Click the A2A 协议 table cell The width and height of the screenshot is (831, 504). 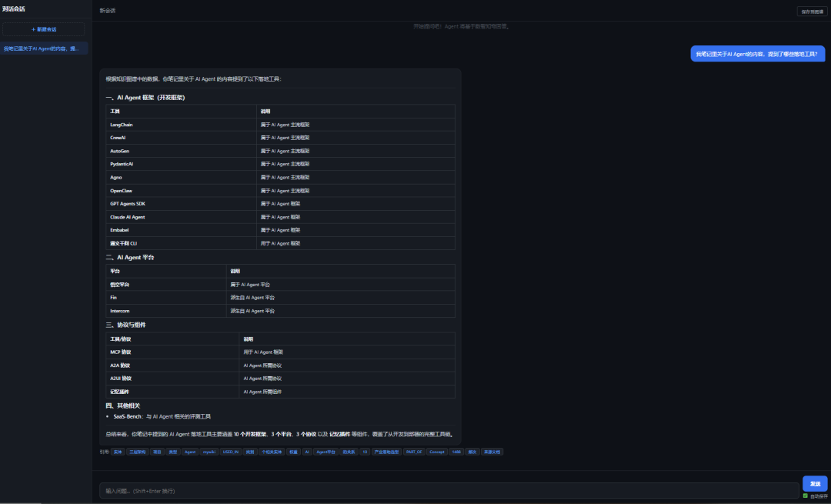[172, 365]
